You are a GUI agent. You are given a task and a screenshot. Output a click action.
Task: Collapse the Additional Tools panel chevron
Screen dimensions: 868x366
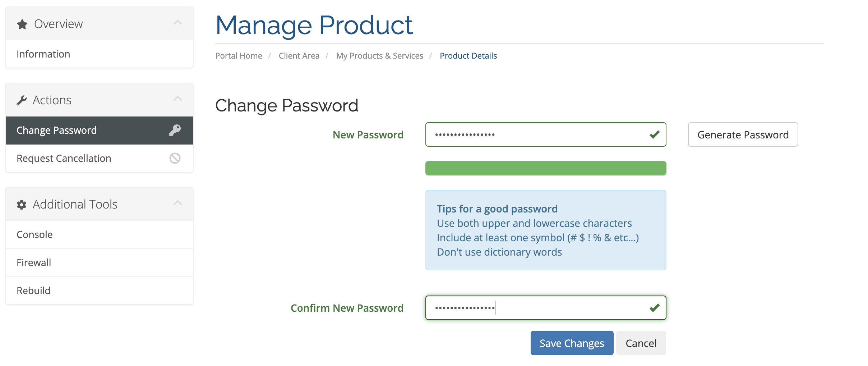pos(178,203)
